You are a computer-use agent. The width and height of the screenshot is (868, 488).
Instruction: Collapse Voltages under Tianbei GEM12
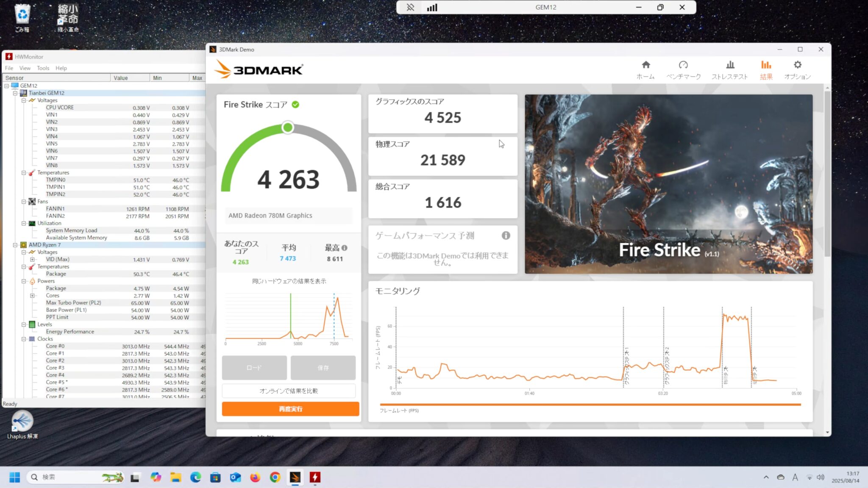coord(24,100)
